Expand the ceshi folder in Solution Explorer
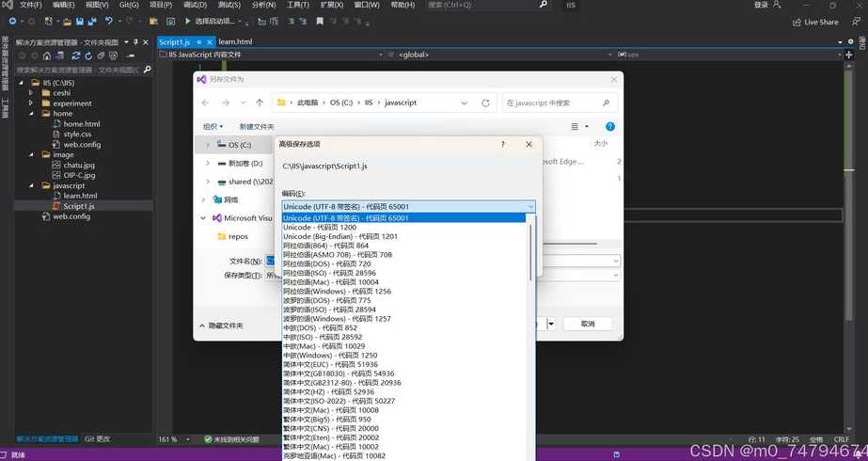The width and height of the screenshot is (868, 461). point(32,93)
